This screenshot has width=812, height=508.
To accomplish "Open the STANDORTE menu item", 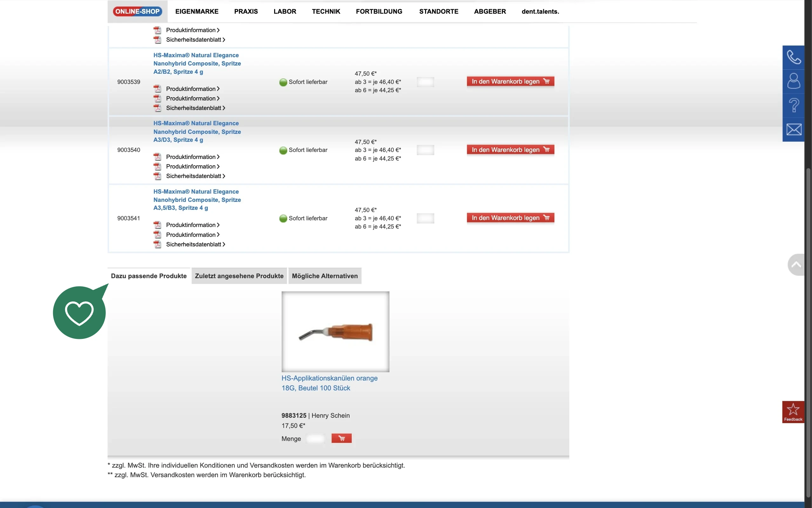I will pos(439,11).
